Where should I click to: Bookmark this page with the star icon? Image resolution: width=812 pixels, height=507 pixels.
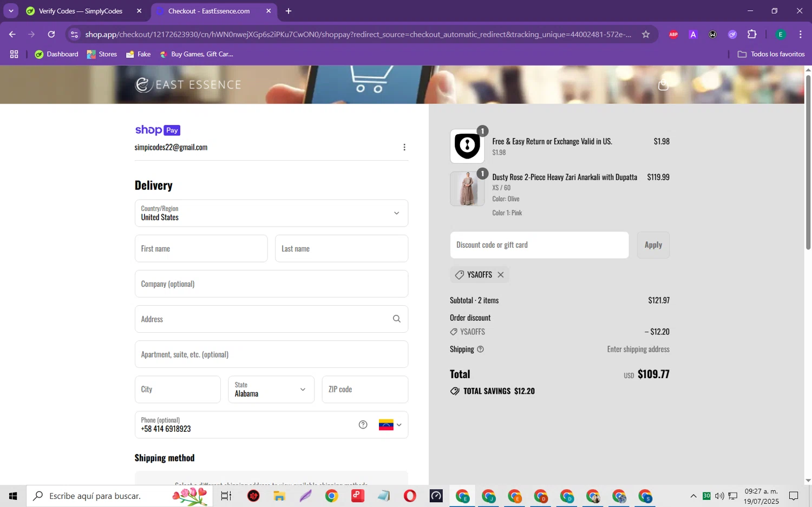click(646, 35)
